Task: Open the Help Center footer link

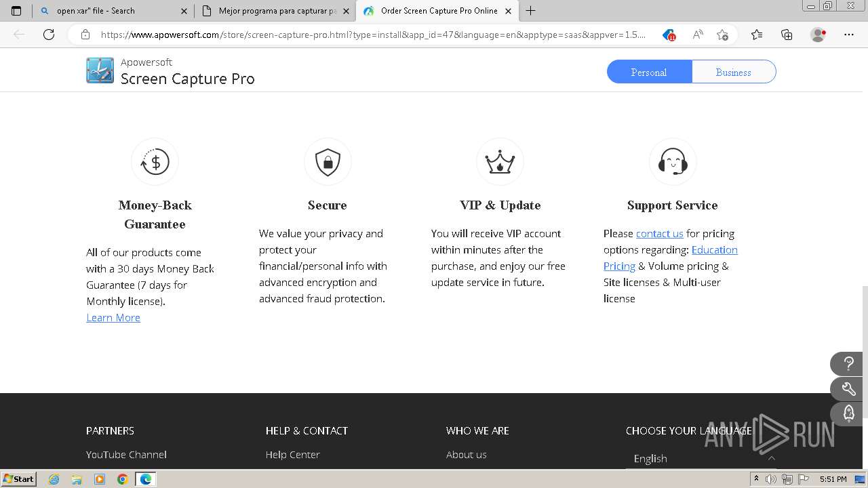Action: click(x=293, y=455)
